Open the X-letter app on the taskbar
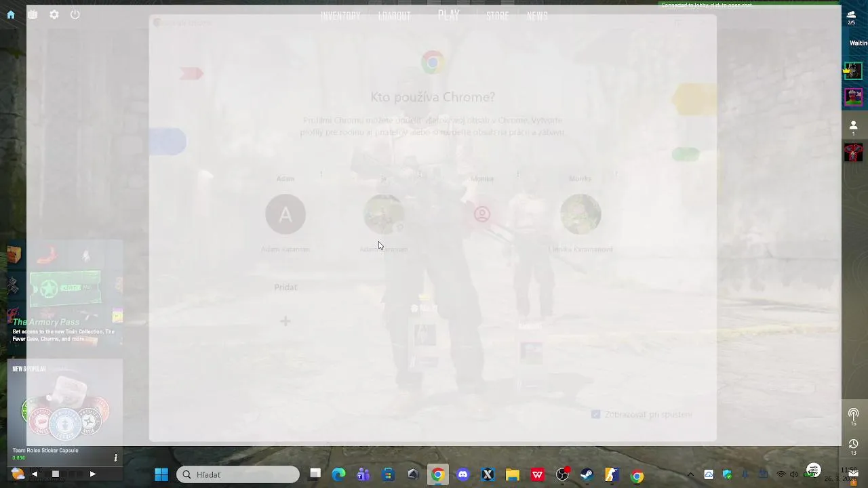Screen dimensions: 868x488 coord(488,474)
